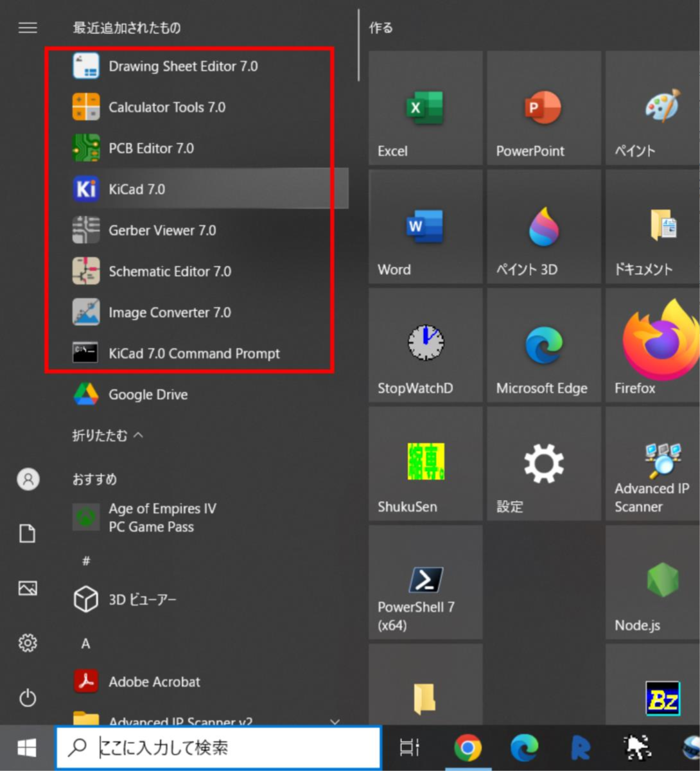Open Chrome from the taskbar
Screen dimensions: 700x771
point(468,748)
